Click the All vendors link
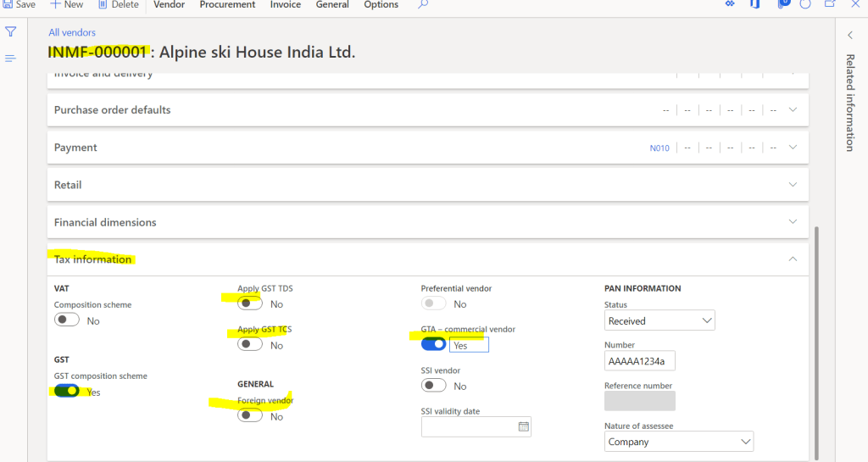The width and height of the screenshot is (868, 462). pos(72,32)
